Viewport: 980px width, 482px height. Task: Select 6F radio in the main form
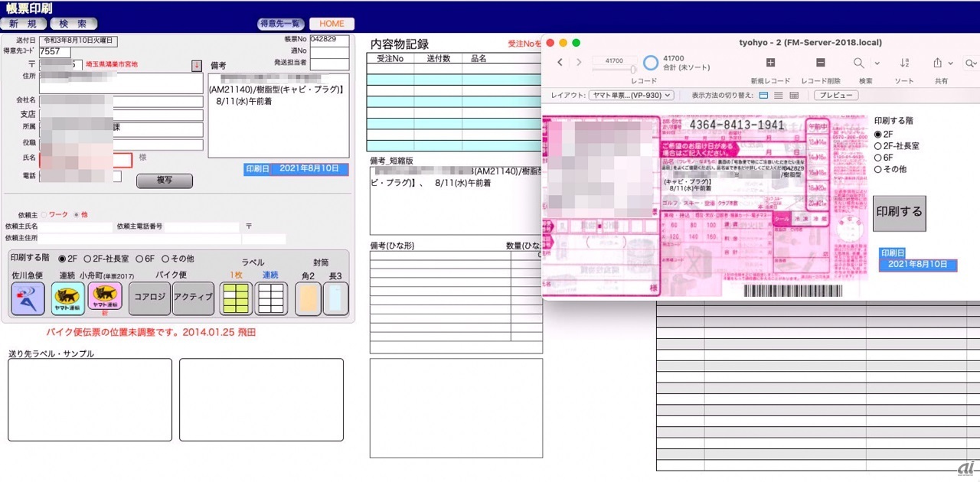click(139, 259)
